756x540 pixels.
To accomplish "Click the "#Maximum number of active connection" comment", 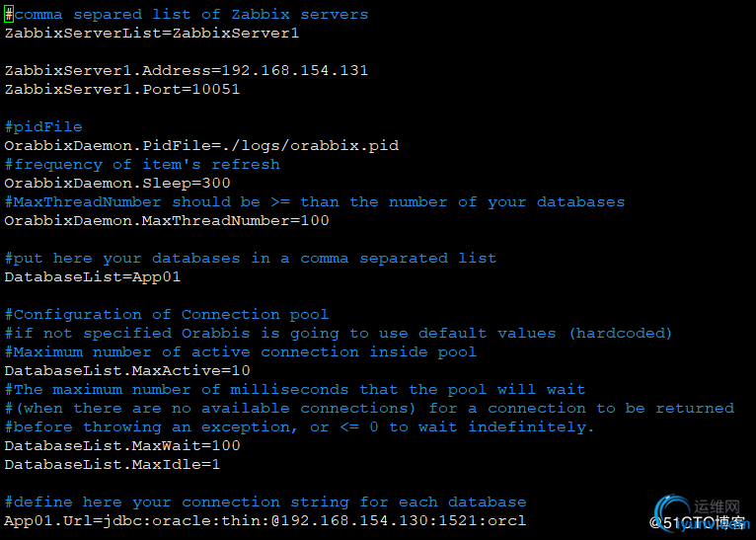I will coord(240,352).
